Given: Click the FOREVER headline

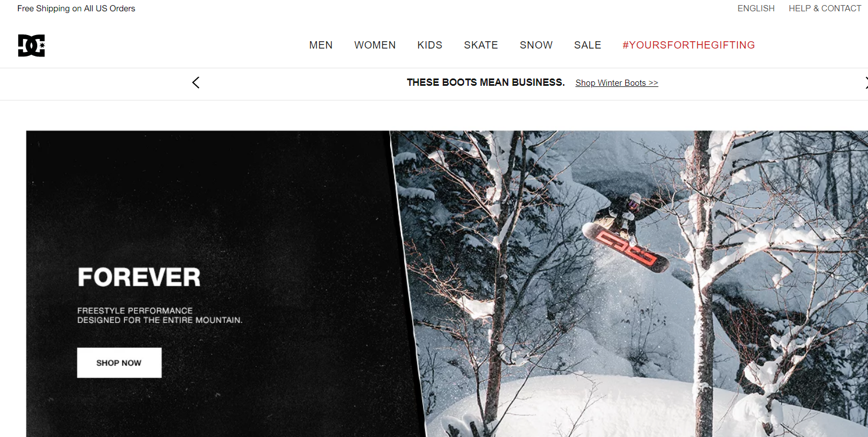Looking at the screenshot, I should pos(139,277).
